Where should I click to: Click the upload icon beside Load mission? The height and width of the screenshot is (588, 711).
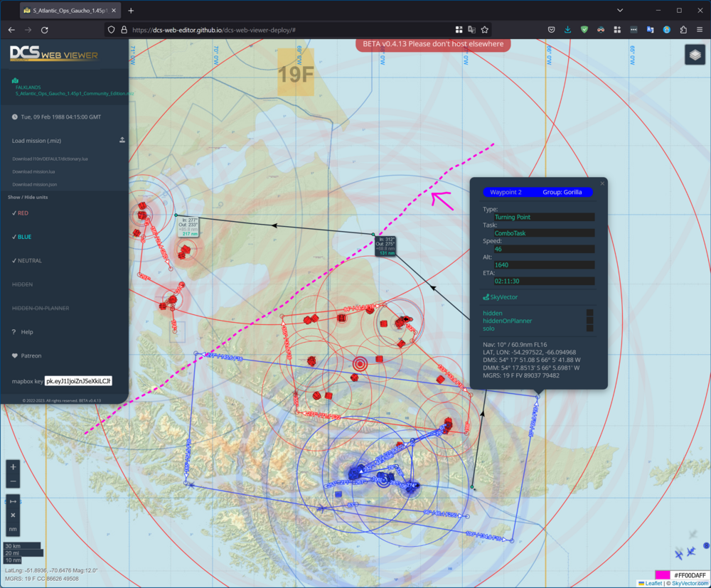tap(122, 140)
